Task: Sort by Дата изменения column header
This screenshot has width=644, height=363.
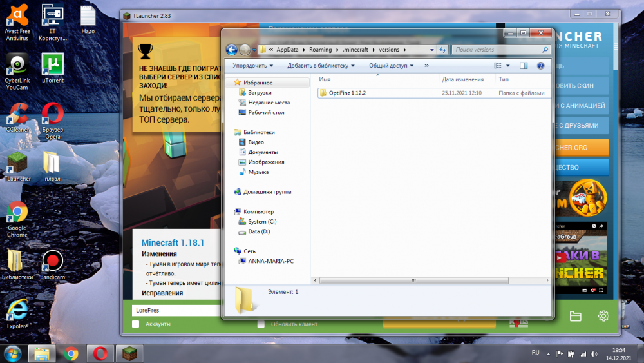Action: click(x=462, y=79)
